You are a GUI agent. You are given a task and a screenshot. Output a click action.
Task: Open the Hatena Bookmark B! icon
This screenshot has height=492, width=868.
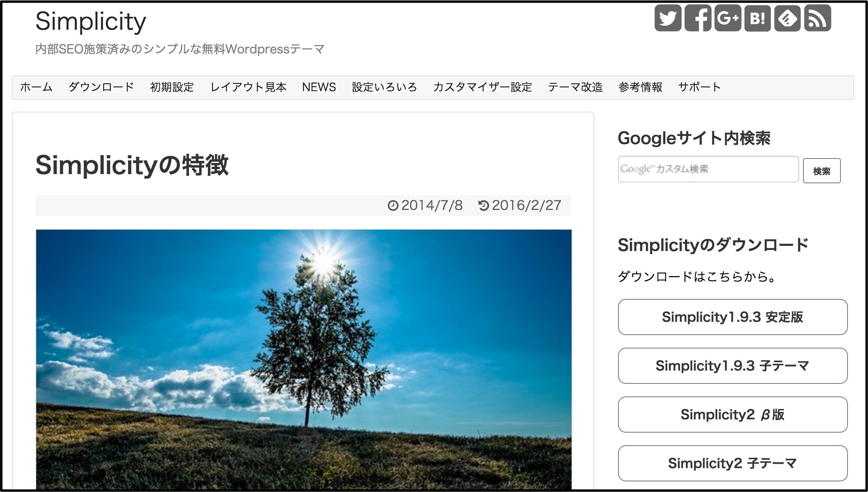[757, 18]
